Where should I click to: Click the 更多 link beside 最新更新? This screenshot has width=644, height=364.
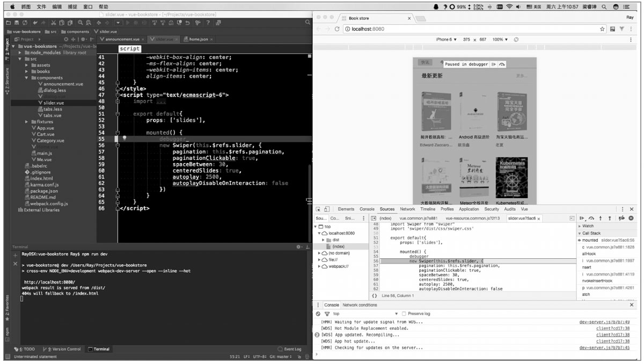[x=522, y=76]
